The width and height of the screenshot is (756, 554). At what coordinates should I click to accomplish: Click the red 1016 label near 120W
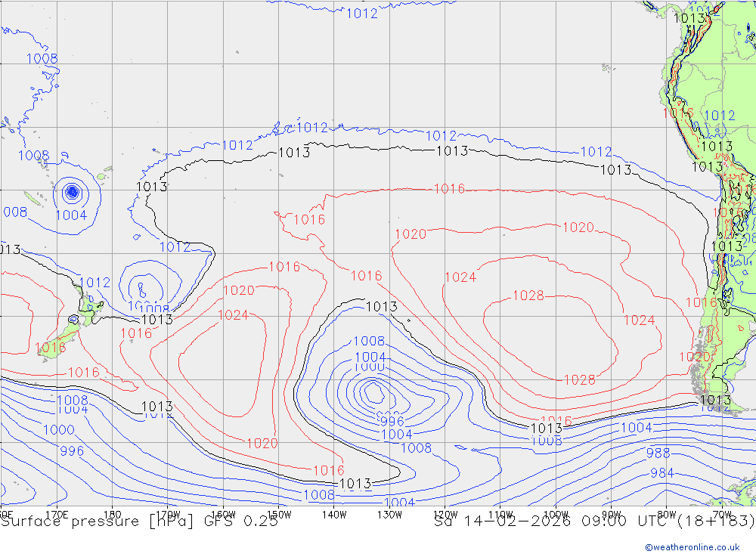point(449,188)
